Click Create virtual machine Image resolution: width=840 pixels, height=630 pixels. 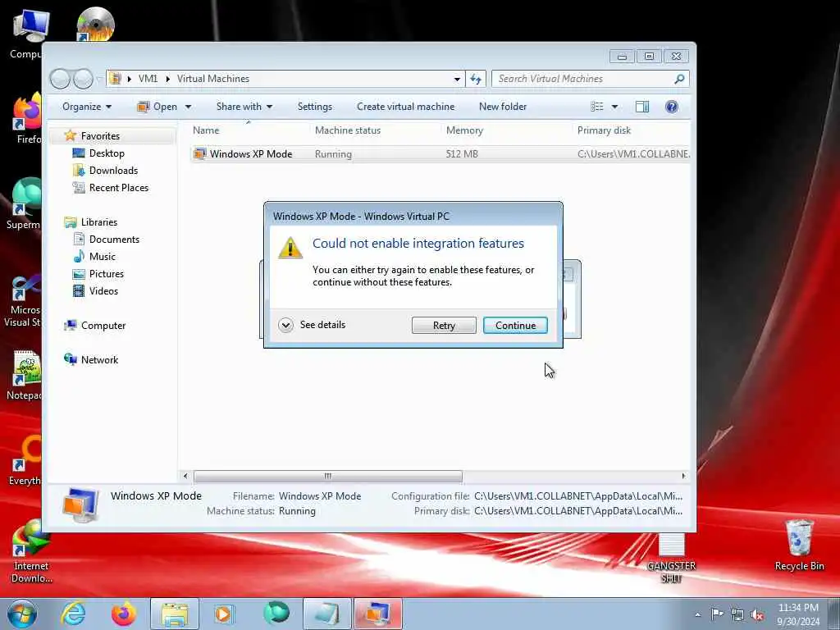[405, 107]
